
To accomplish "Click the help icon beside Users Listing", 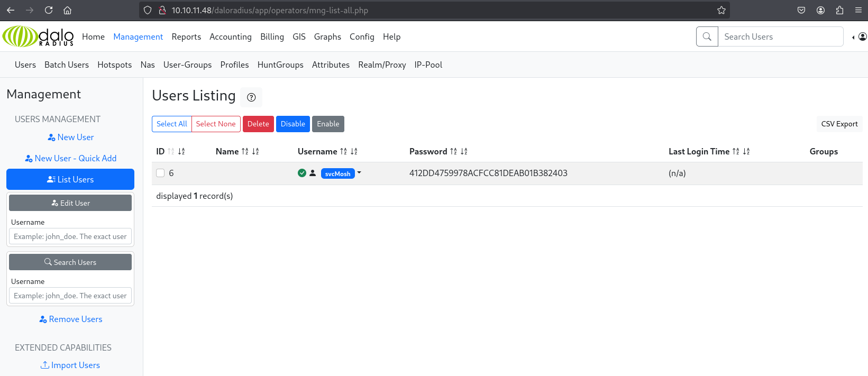I will tap(251, 97).
